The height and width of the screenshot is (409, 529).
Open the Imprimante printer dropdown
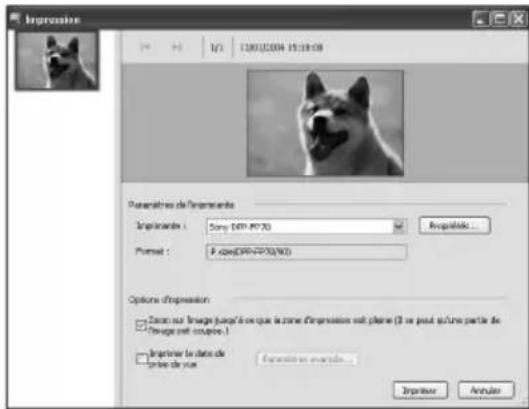click(x=399, y=226)
